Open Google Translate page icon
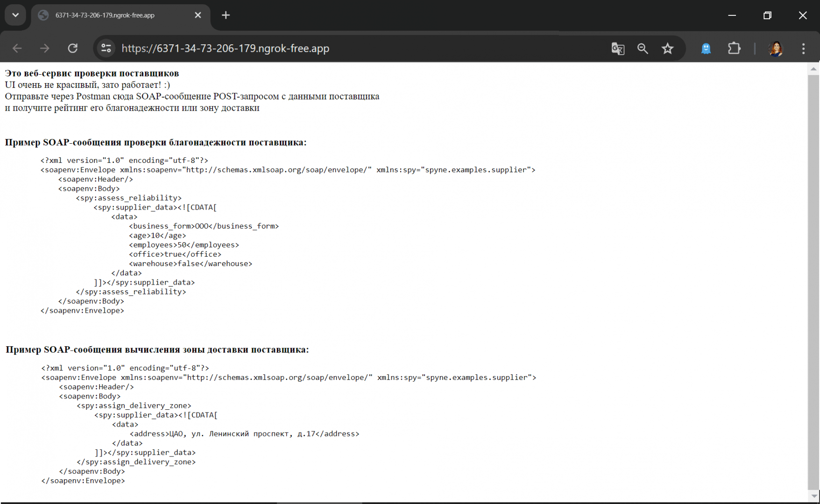 click(618, 49)
